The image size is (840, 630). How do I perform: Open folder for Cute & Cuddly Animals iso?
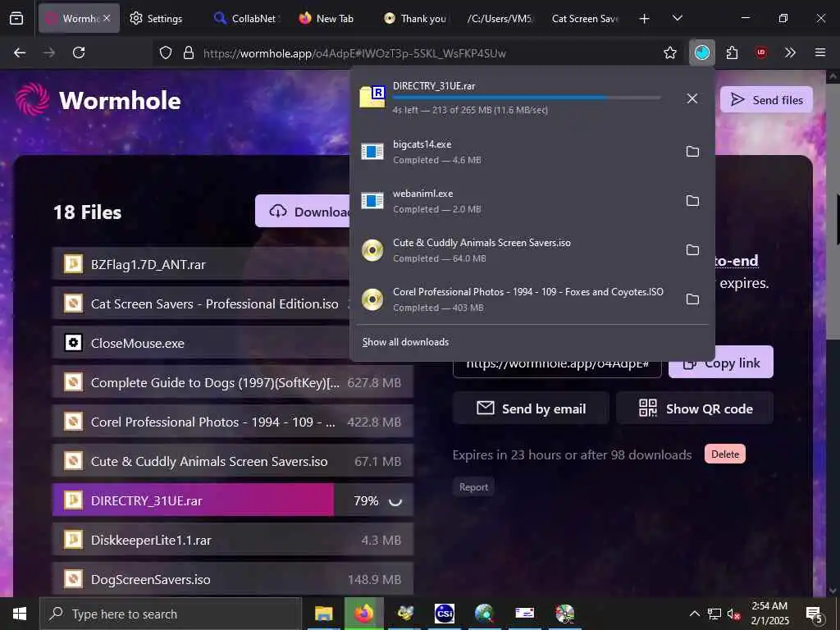point(692,250)
